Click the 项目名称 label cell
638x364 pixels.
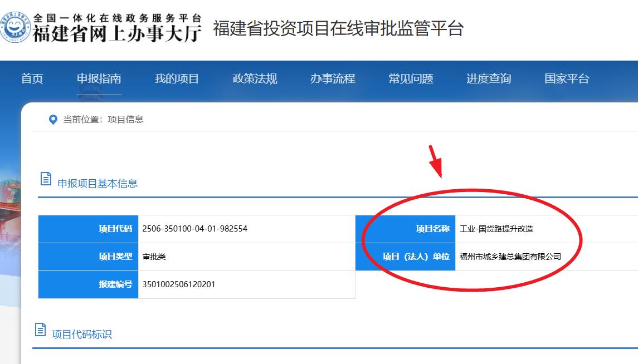click(405, 229)
